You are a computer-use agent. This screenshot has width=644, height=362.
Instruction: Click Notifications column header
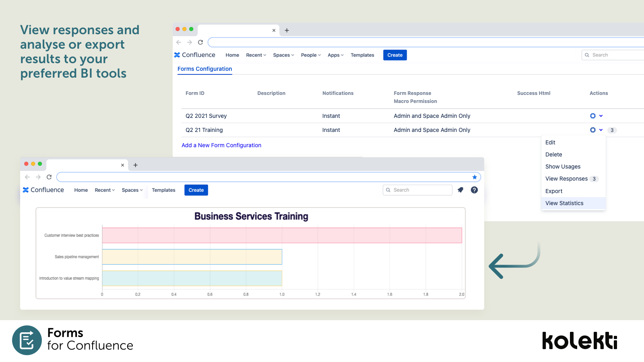click(338, 93)
